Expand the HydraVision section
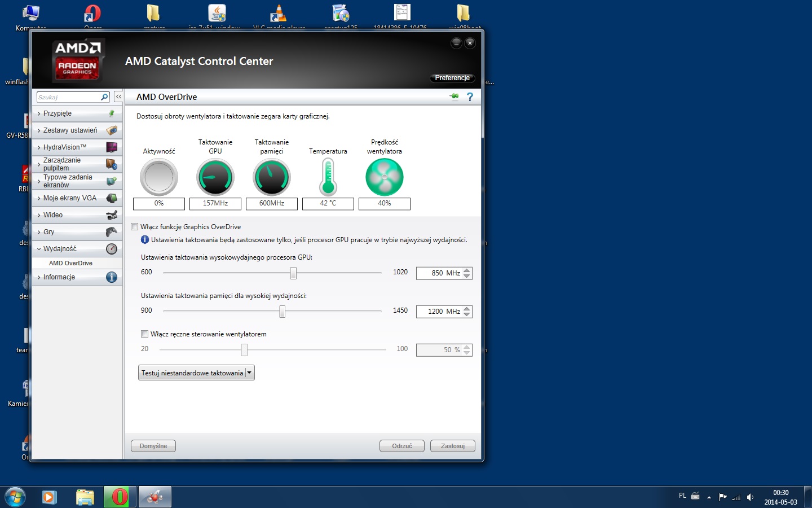Image resolution: width=812 pixels, height=508 pixels. point(39,147)
